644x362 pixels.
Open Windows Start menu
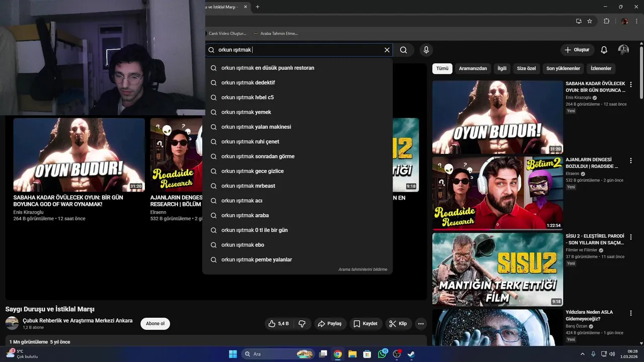pyautogui.click(x=233, y=354)
